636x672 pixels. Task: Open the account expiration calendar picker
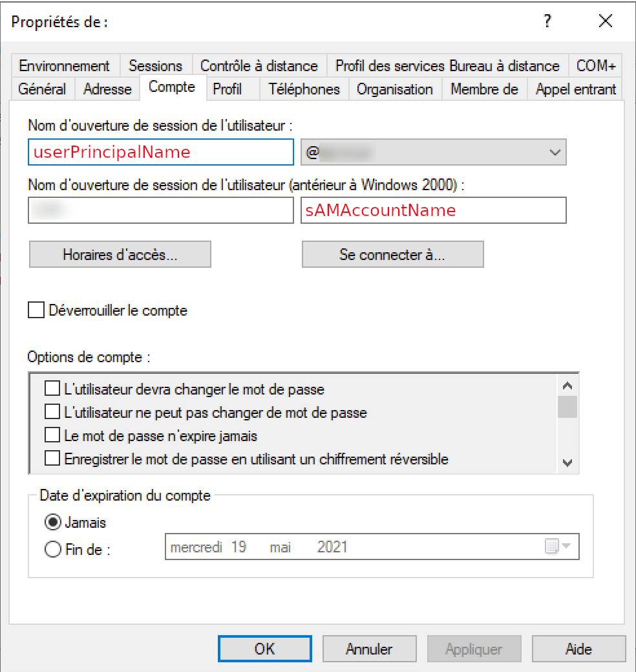(557, 547)
